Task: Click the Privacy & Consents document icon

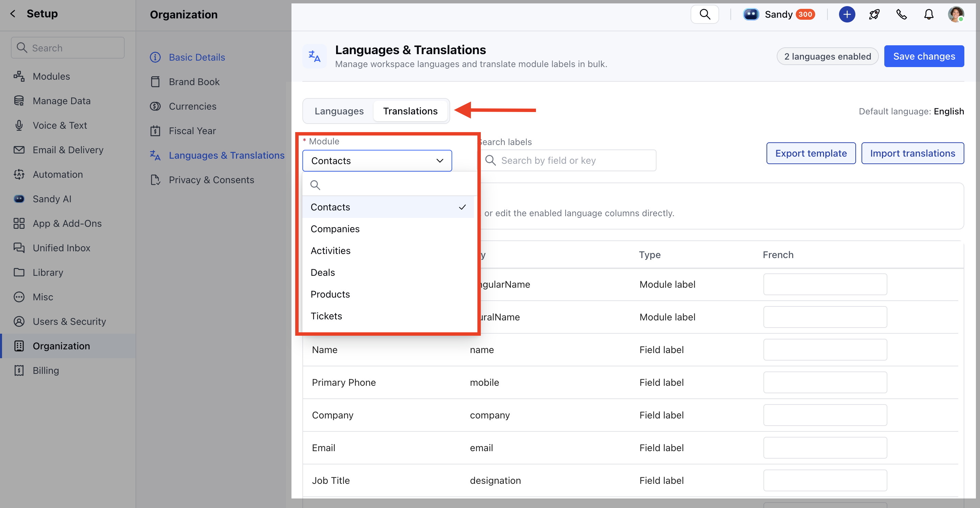Action: [x=155, y=180]
